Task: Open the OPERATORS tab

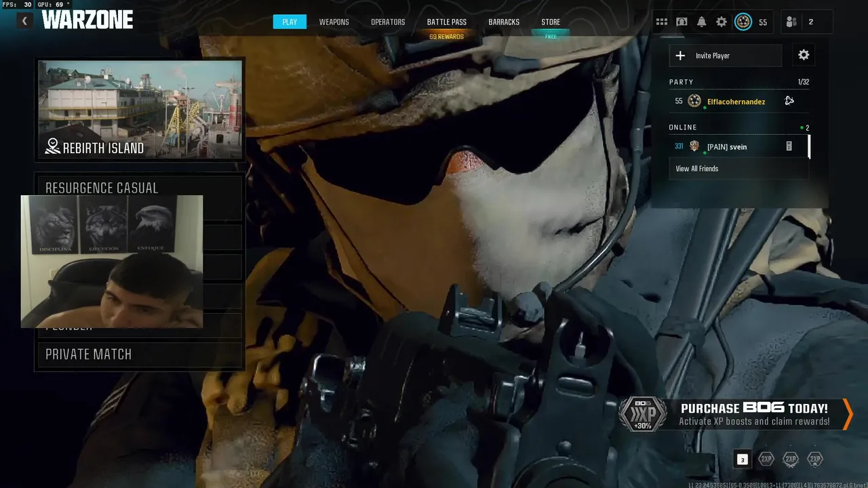Action: pyautogui.click(x=388, y=22)
